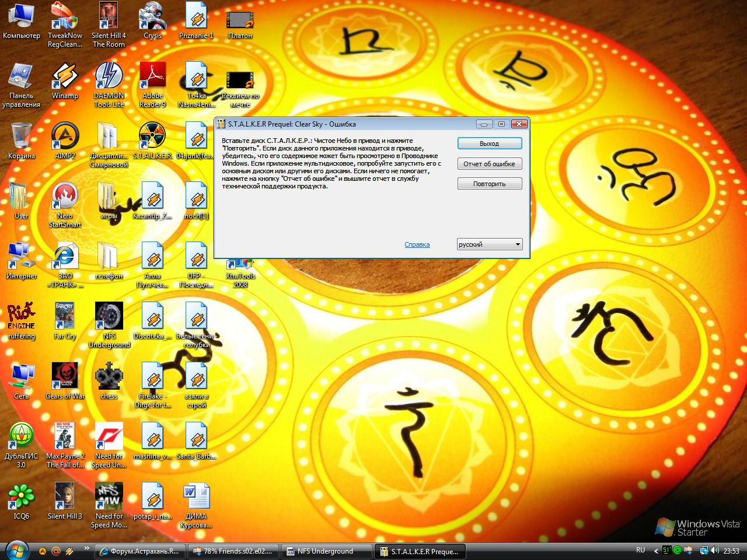The height and width of the screenshot is (560, 747).
Task: Switch to S.T.A.L.K.E.R Prequel taskbar button
Action: [420, 551]
